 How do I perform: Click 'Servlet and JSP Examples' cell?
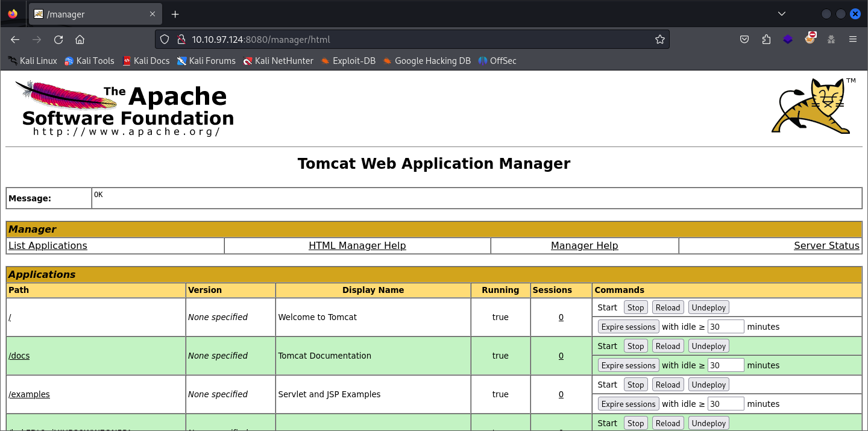point(373,394)
